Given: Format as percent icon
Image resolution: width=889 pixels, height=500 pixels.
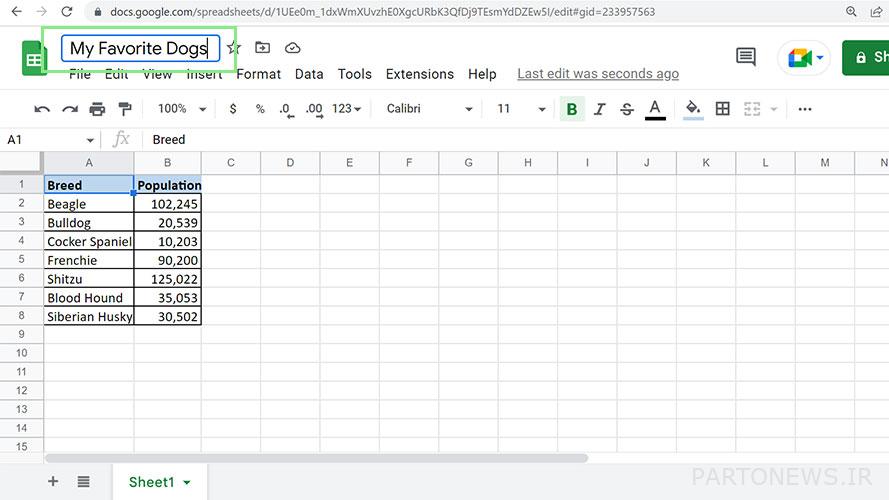Looking at the screenshot, I should pos(260,109).
